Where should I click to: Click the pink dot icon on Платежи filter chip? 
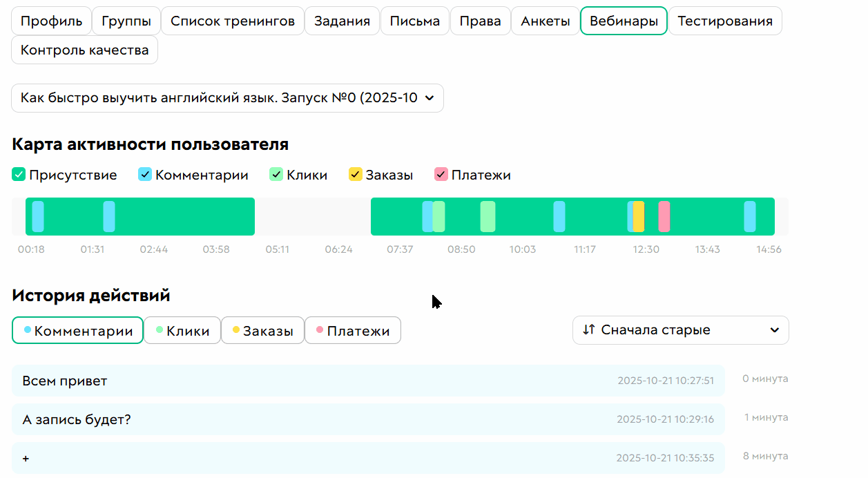point(320,330)
